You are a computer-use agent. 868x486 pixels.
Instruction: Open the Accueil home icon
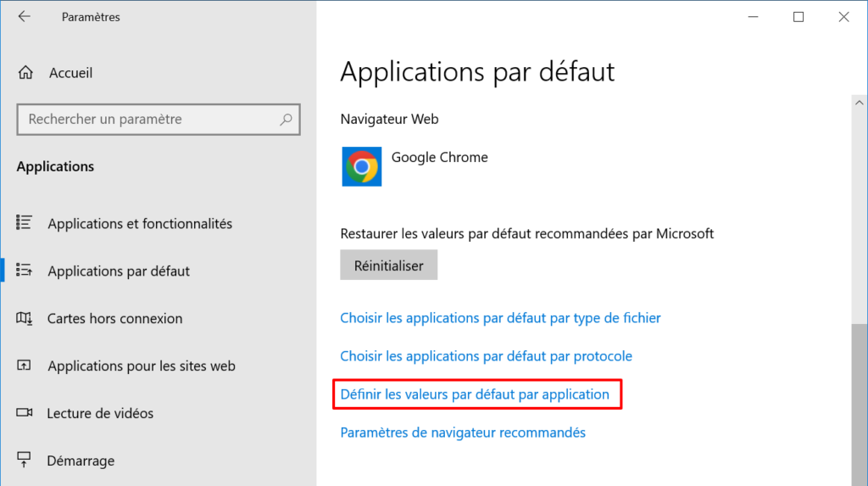click(25, 73)
